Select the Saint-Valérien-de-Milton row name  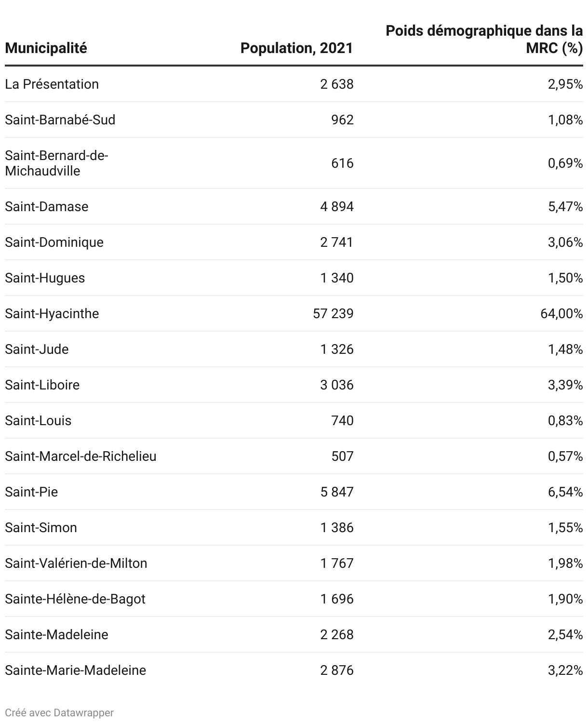pyautogui.click(x=76, y=563)
